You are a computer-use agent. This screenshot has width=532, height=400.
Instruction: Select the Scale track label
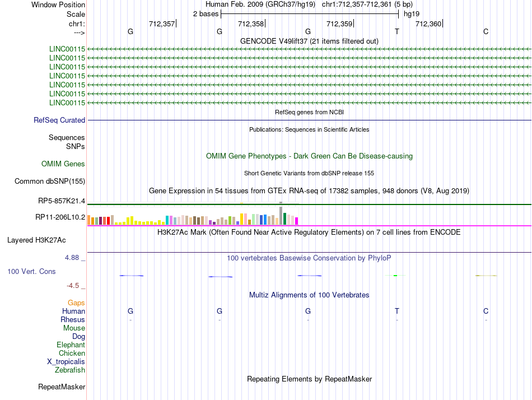click(x=76, y=14)
